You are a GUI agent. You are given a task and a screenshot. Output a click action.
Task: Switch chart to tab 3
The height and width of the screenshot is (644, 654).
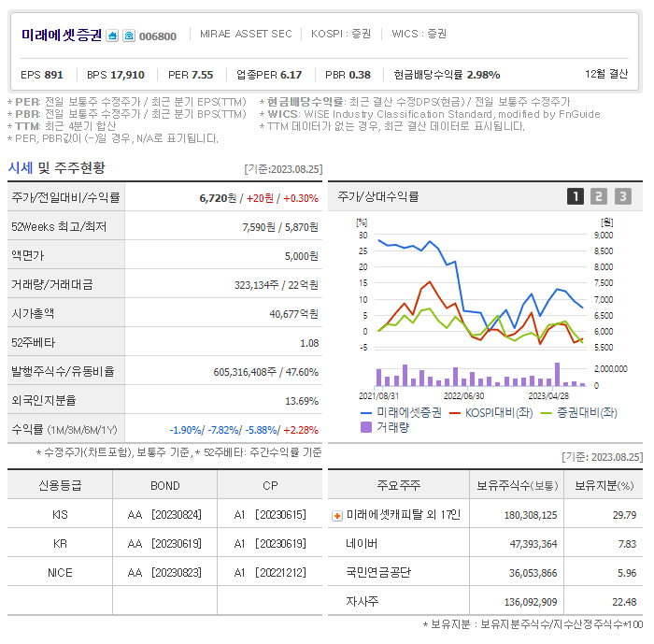(x=623, y=196)
